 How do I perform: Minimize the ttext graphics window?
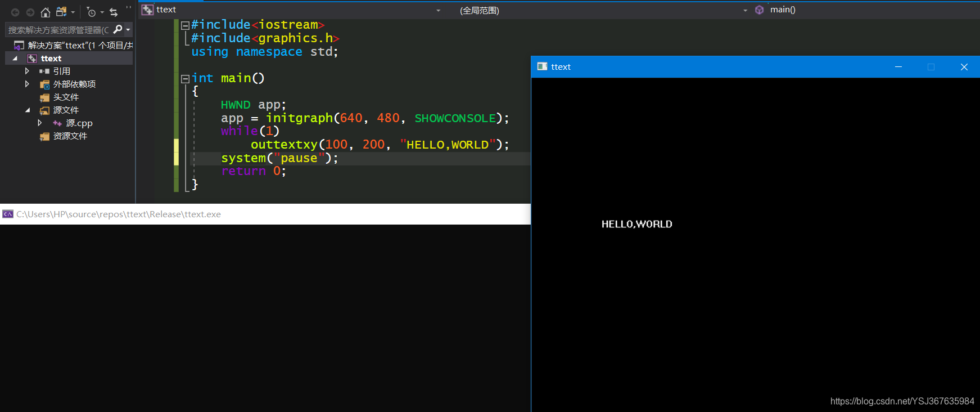[x=898, y=67]
